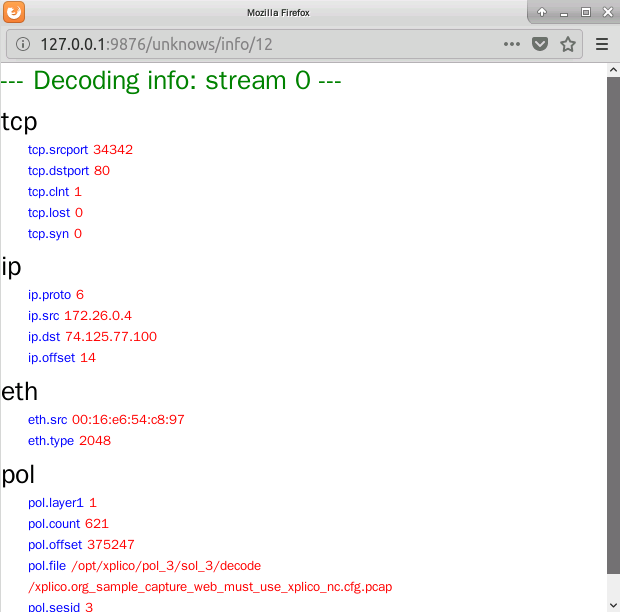Image resolution: width=620 pixels, height=612 pixels.
Task: Click the 'pol' section heading
Action: point(18,475)
